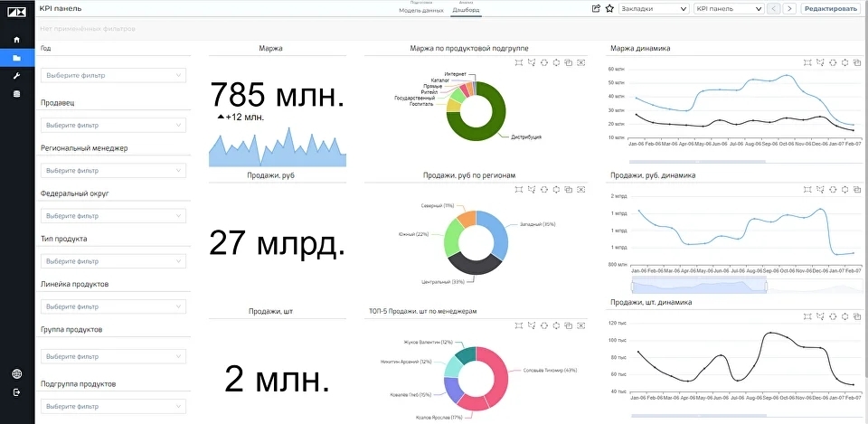Click the wrench settings icon in sidebar
The height and width of the screenshot is (424, 868).
(x=16, y=76)
